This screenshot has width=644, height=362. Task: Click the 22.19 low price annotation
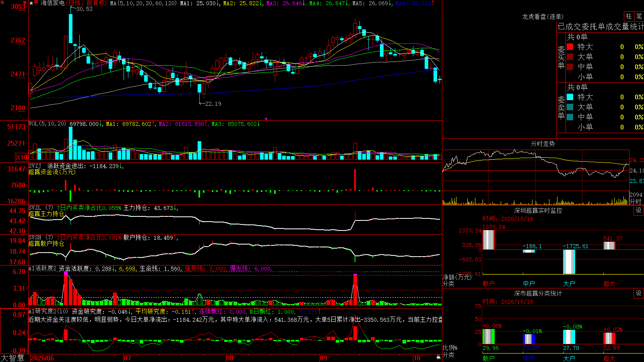(x=213, y=104)
